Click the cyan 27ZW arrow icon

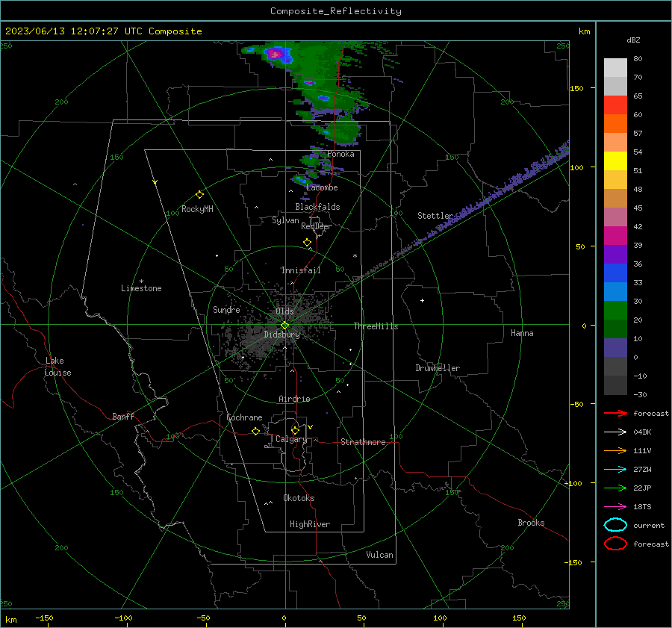point(615,470)
